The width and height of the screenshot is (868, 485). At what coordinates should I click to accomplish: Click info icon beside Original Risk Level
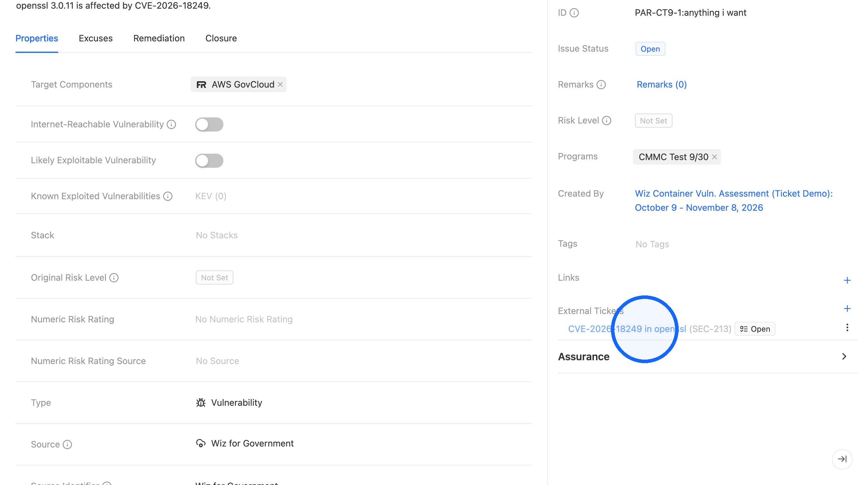tap(114, 277)
